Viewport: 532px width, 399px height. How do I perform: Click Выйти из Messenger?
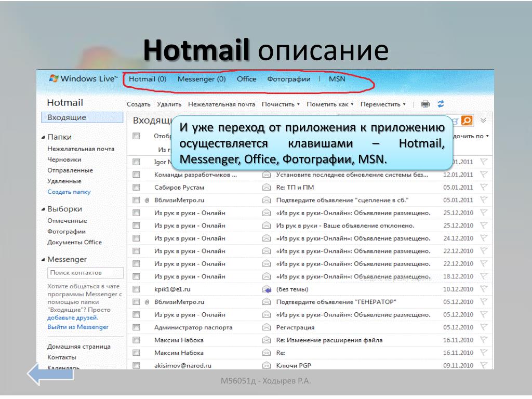pyautogui.click(x=78, y=327)
